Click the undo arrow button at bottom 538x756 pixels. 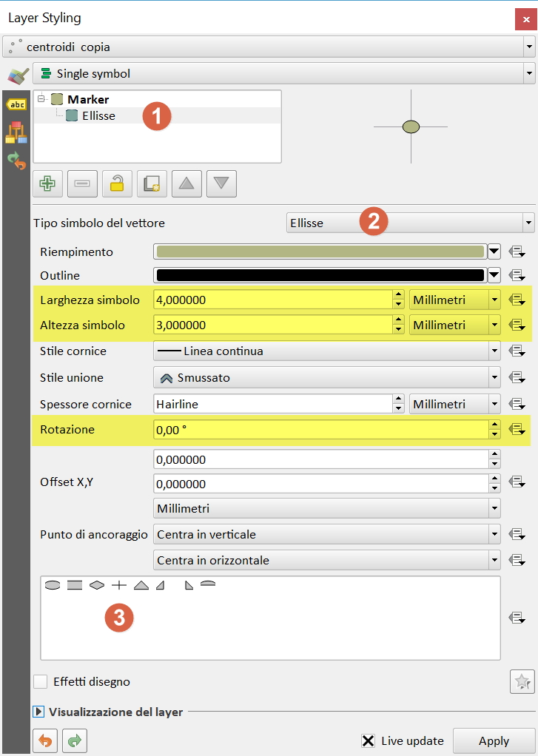pos(44,740)
